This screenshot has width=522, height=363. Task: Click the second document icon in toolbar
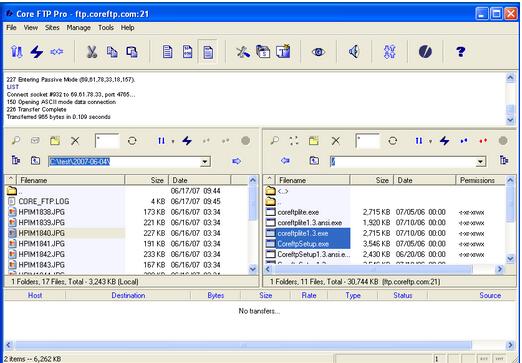[188, 52]
